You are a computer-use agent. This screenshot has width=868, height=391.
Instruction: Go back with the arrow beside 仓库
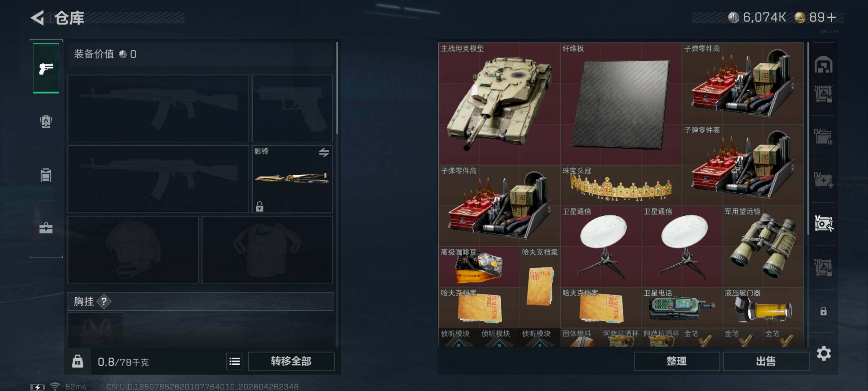click(38, 18)
